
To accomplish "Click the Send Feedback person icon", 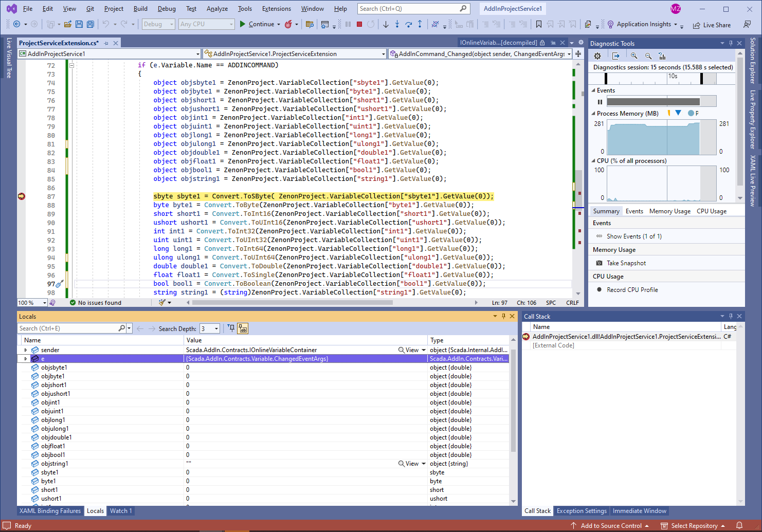I will click(747, 24).
